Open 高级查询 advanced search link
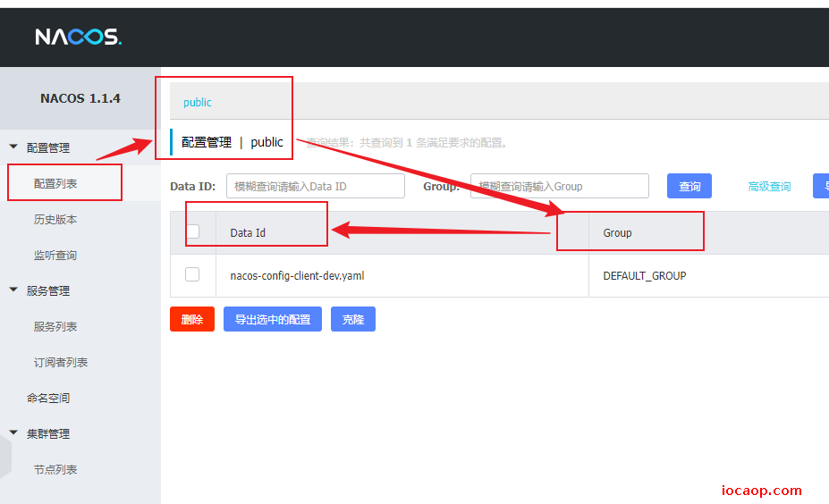The height and width of the screenshot is (504, 829). (769, 187)
